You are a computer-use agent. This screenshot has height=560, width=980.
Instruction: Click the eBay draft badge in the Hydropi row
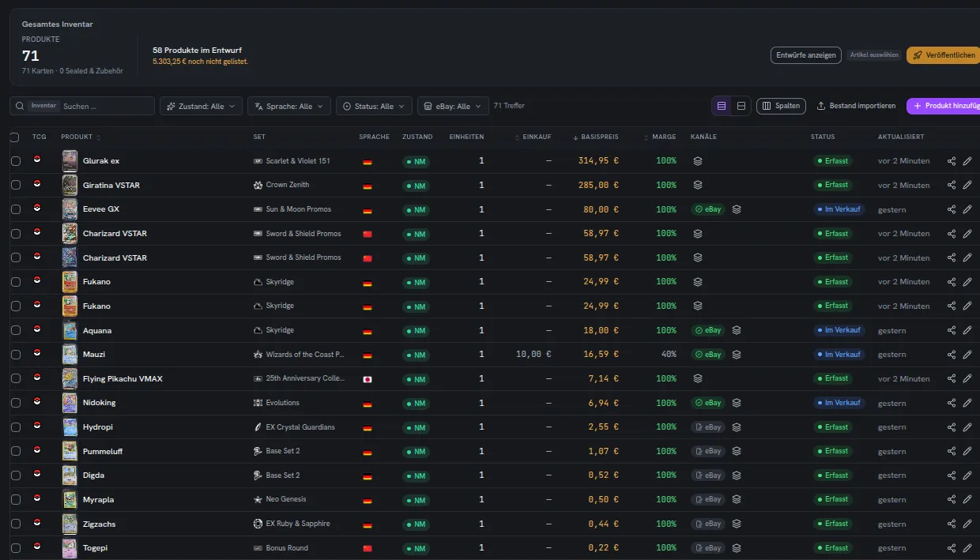[x=708, y=427]
